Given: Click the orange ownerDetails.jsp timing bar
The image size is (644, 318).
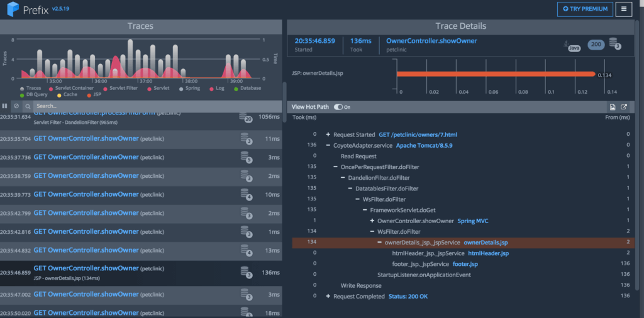Looking at the screenshot, I should pos(496,74).
